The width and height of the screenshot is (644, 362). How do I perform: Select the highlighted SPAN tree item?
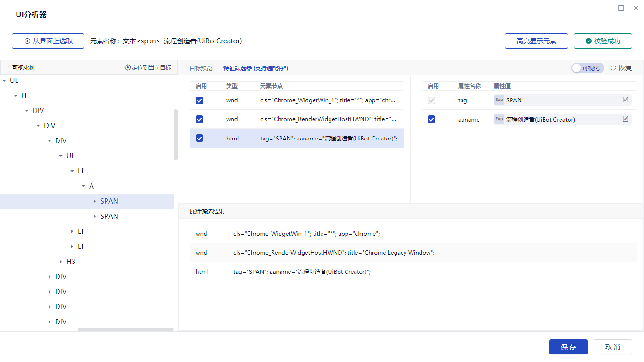pos(87,201)
